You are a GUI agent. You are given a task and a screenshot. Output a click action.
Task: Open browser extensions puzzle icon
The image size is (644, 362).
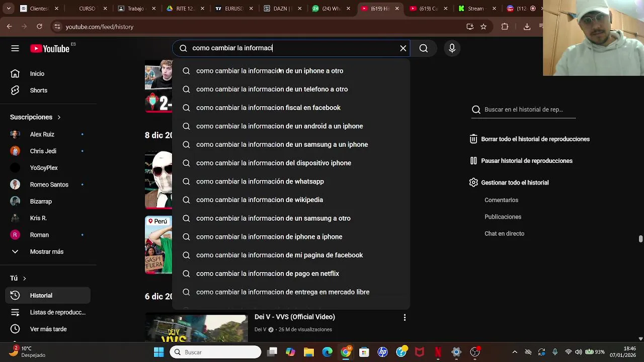[505, 27]
